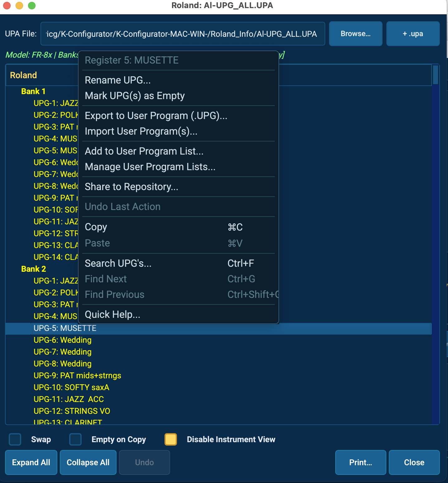Click into the UPA File path field
The image size is (448, 483).
click(183, 34)
